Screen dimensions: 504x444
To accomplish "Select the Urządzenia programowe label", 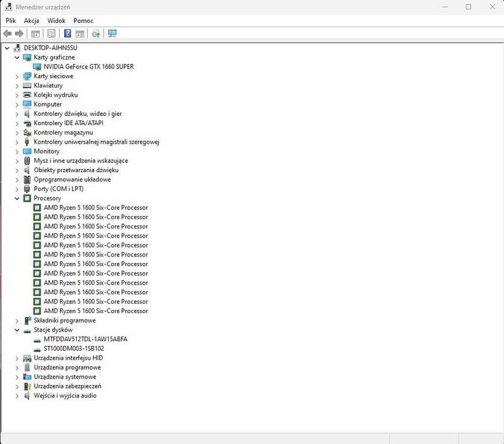I will click(67, 368).
